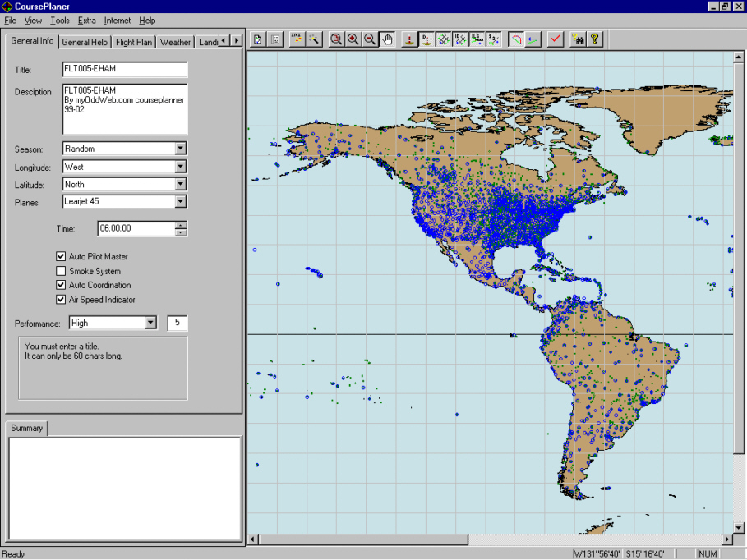Switch to the Flight Plan tab

(x=134, y=43)
